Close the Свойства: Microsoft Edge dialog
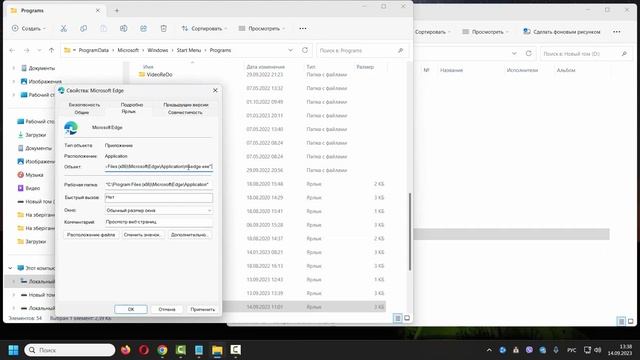 click(215, 90)
